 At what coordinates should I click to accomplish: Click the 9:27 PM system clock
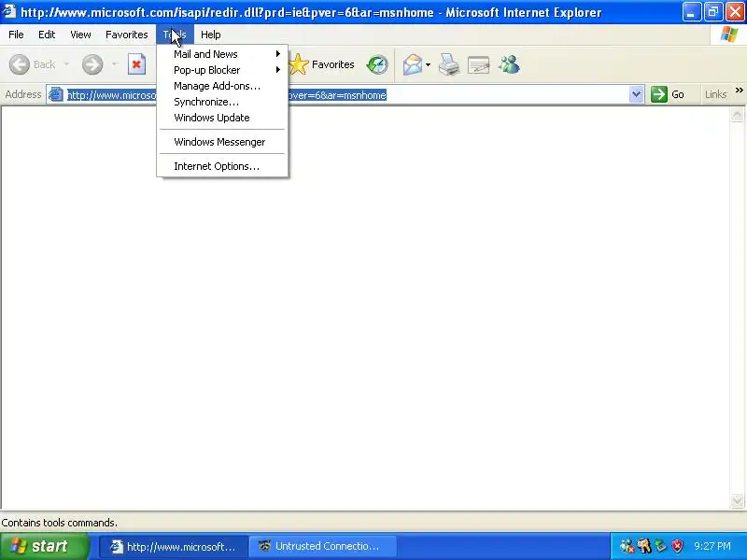712,546
